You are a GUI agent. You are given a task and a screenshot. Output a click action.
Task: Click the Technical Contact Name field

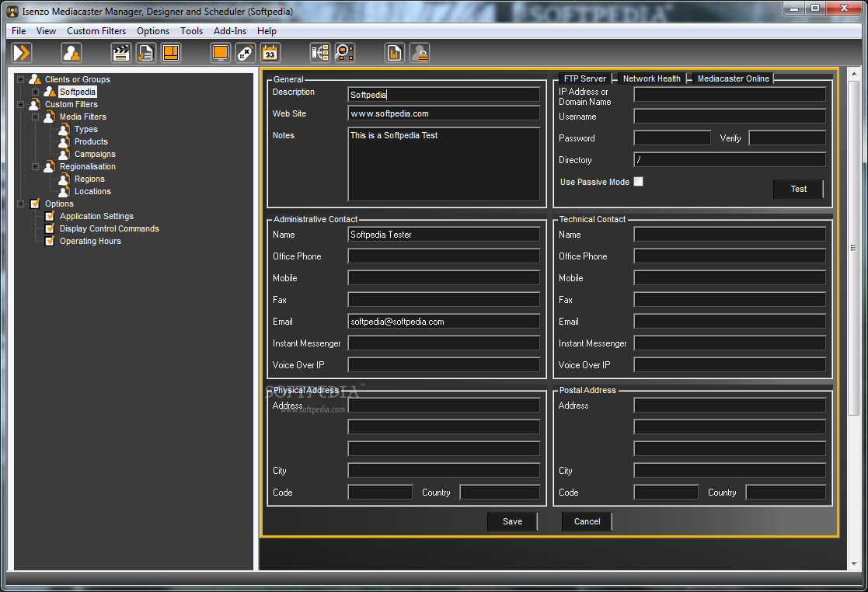[730, 235]
